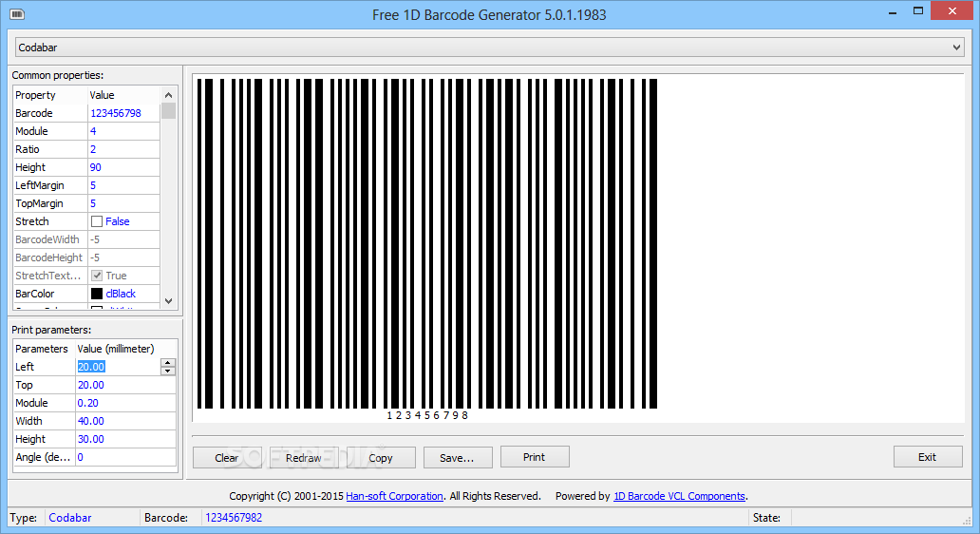
Task: Click the Value (millimeter) column header
Action: click(116, 349)
